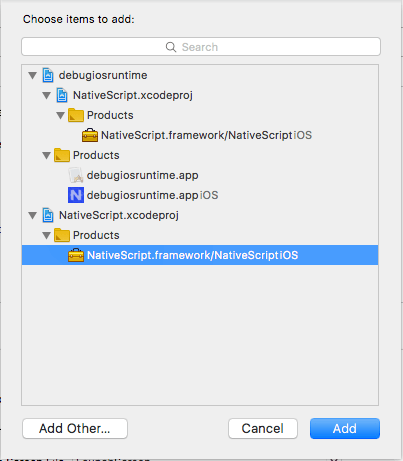
Task: Click the Add Other... button
Action: 75,428
